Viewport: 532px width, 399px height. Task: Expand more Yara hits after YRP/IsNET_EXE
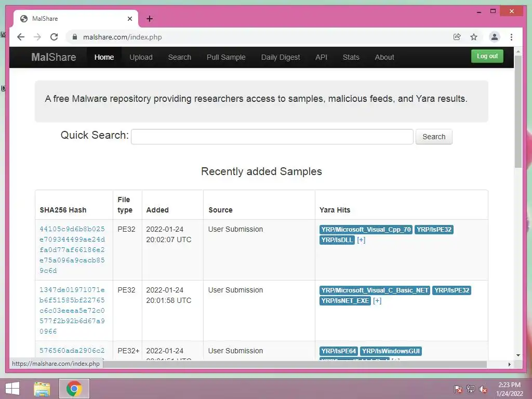point(377,301)
